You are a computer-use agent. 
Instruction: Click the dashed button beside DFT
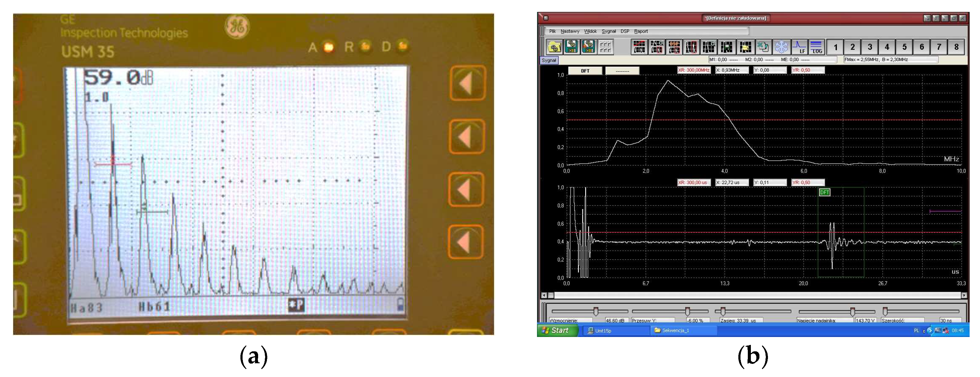[622, 71]
